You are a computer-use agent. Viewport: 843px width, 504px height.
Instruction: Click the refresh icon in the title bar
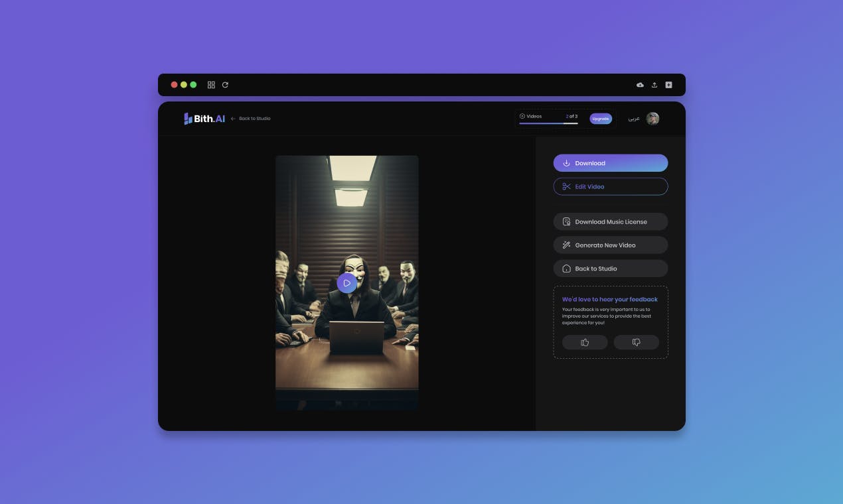225,85
